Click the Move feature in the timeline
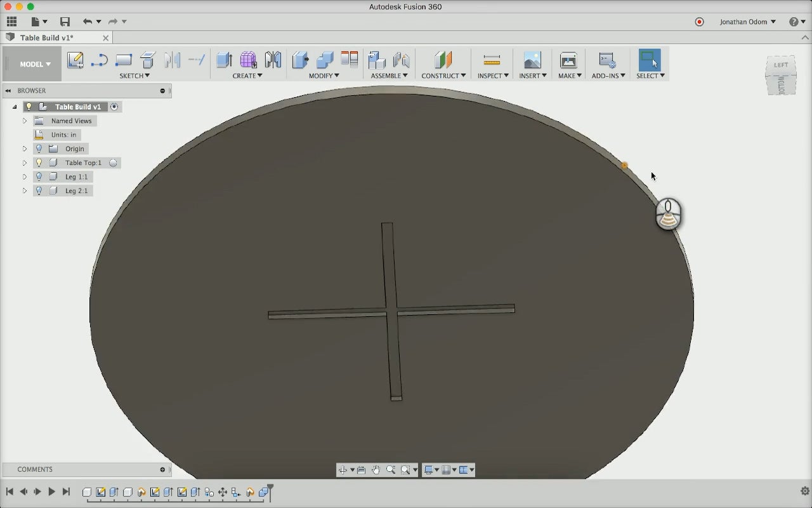This screenshot has width=812, height=508. pos(223,492)
